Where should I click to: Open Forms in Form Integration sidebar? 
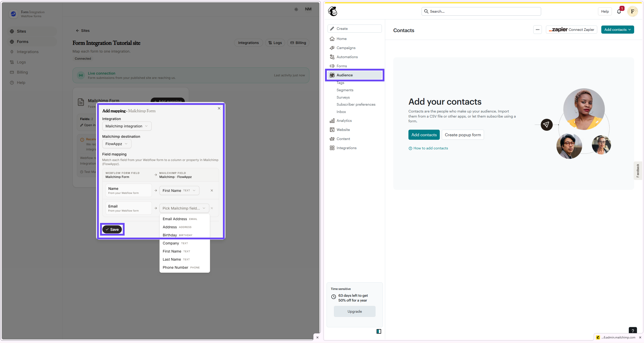click(x=32, y=42)
